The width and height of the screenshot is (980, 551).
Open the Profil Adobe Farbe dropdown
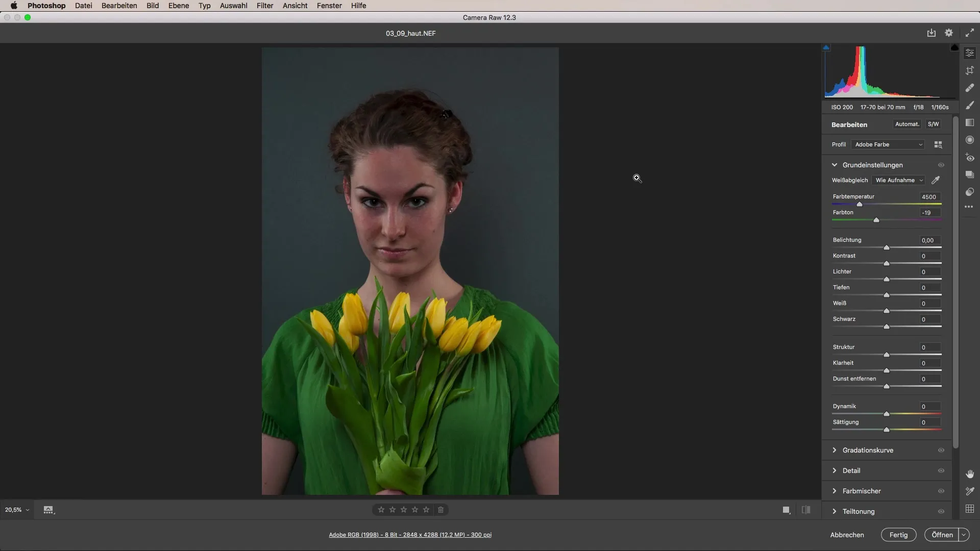tap(888, 145)
